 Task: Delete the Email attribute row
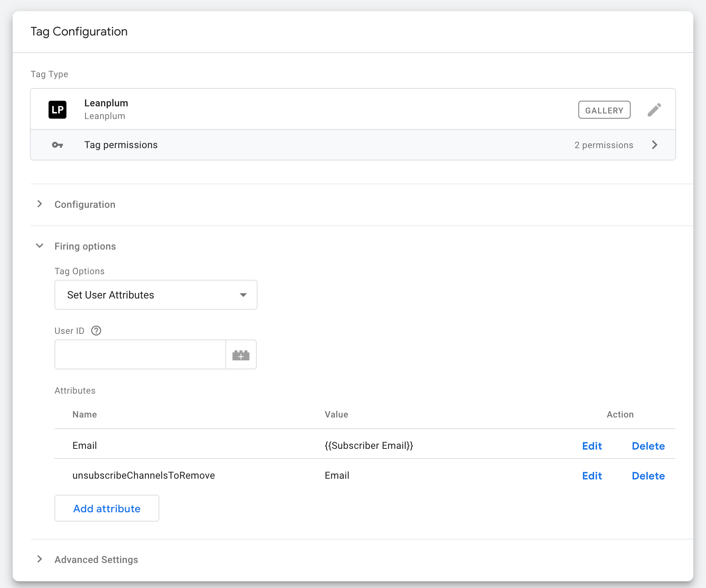[648, 446]
